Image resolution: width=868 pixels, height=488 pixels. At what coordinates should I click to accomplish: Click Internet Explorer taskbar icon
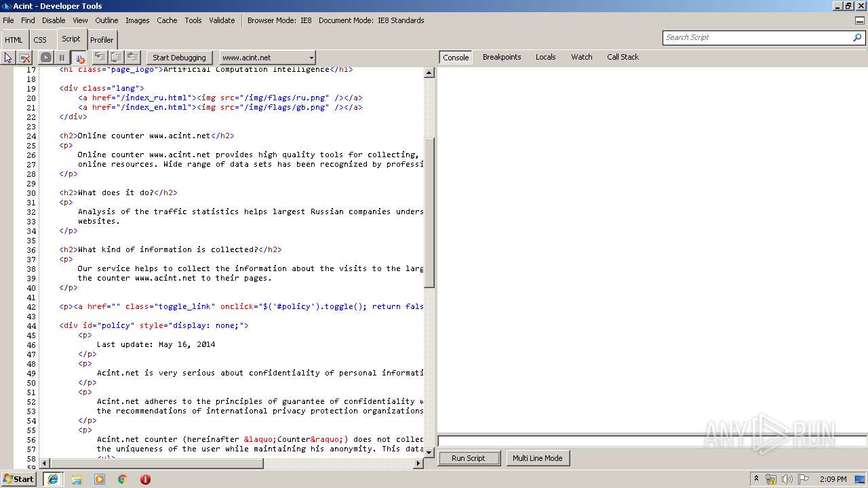click(x=53, y=479)
